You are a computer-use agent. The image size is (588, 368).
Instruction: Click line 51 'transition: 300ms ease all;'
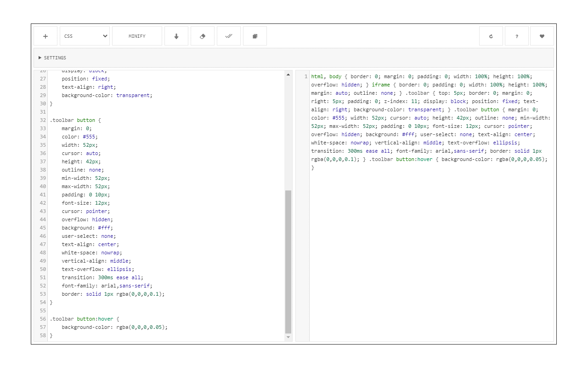[103, 277]
